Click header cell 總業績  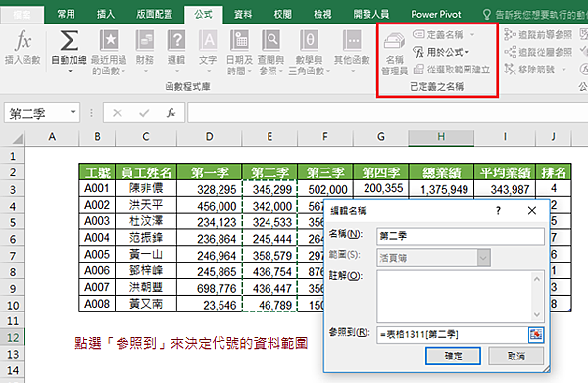click(x=441, y=172)
